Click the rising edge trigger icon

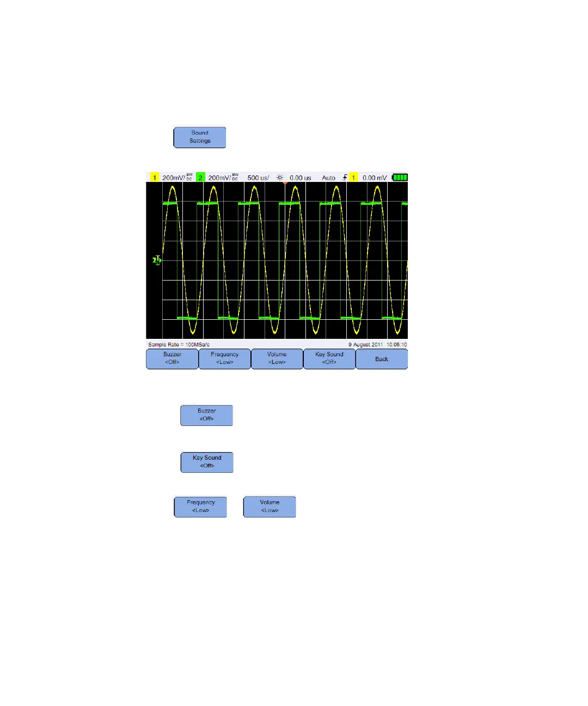[x=345, y=178]
